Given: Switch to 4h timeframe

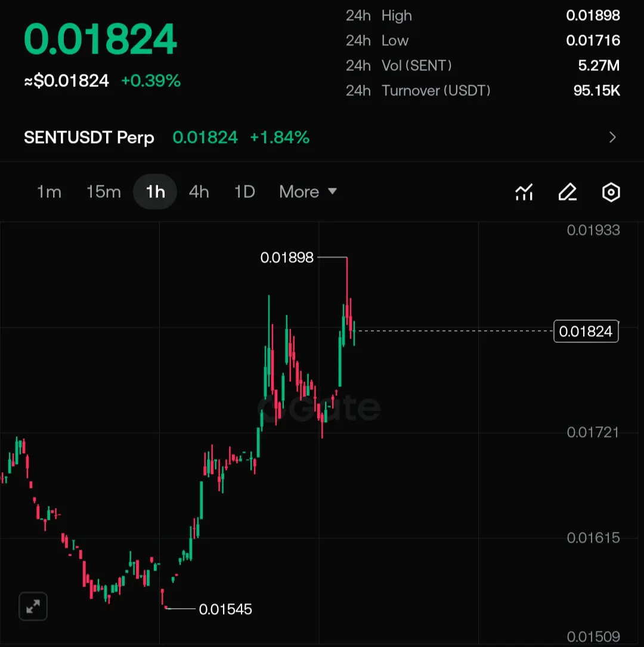Looking at the screenshot, I should click(199, 192).
